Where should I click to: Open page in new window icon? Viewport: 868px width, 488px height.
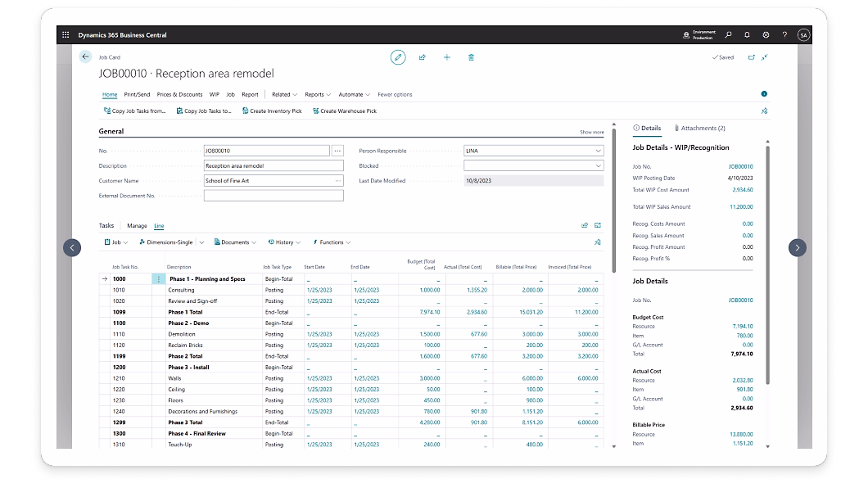751,57
